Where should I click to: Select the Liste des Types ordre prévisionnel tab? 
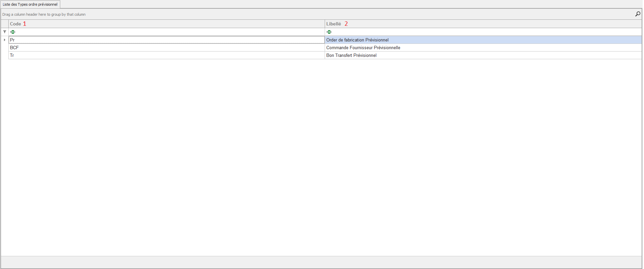30,4
